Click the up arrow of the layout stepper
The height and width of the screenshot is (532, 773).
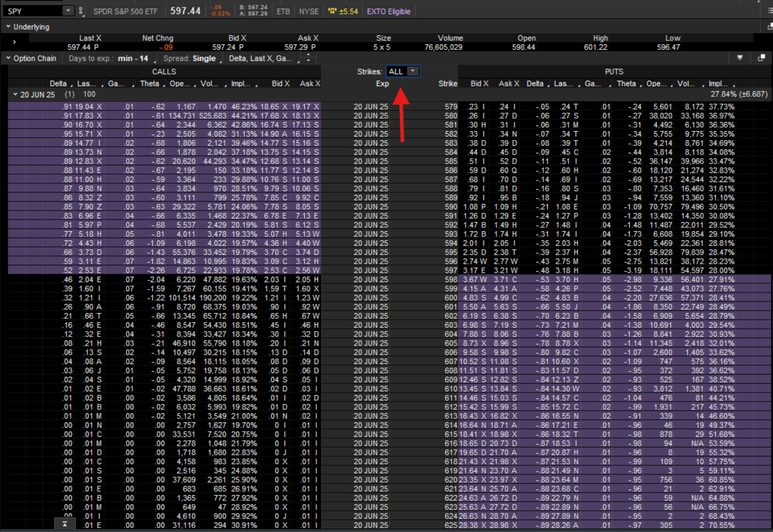pos(308,55)
